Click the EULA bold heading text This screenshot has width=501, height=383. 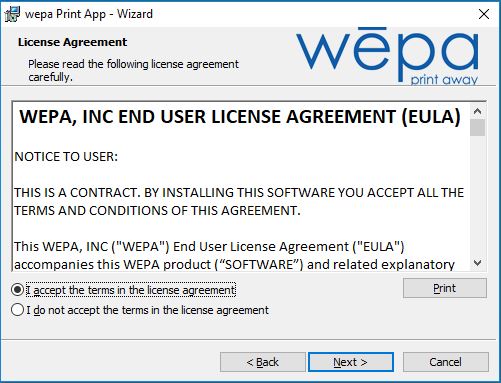coord(240,117)
